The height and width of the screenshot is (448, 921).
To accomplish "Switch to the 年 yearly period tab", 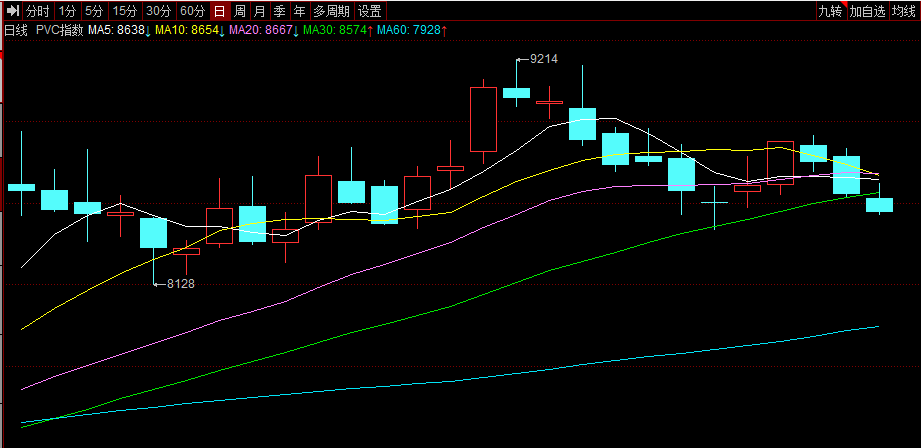I will click(x=300, y=10).
